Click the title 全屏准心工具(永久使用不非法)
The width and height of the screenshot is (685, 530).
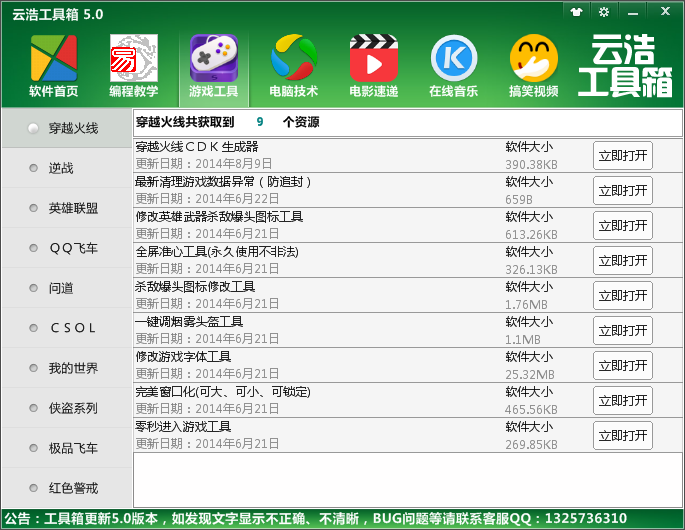coord(217,252)
